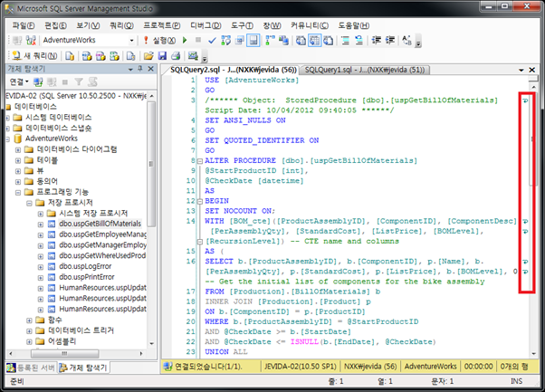
Task: Collapse the 프로그래밍 기능 folder node
Action: click(18, 193)
